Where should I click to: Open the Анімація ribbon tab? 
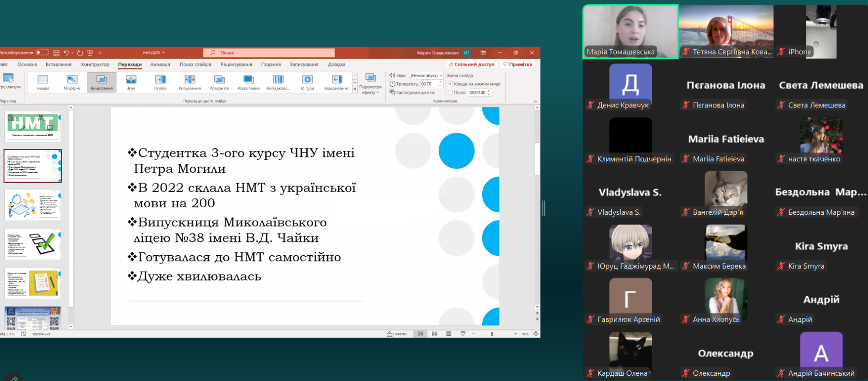click(x=160, y=65)
